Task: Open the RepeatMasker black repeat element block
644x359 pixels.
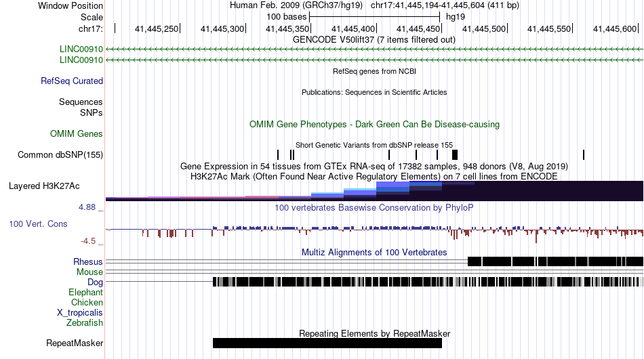Action: [x=327, y=343]
